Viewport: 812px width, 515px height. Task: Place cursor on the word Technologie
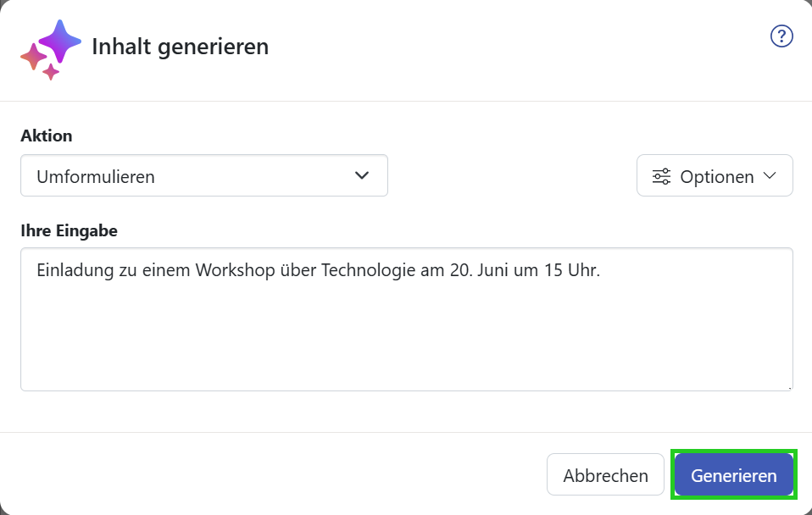368,270
